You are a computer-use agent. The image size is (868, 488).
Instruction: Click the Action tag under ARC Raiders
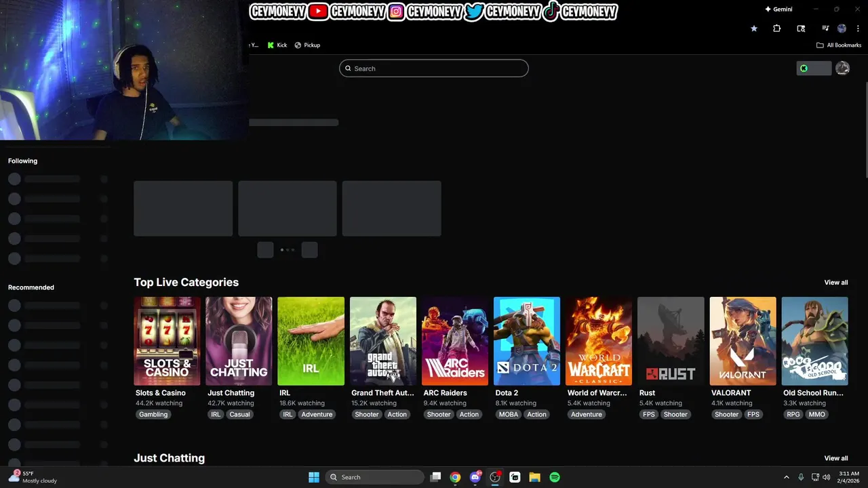(469, 414)
